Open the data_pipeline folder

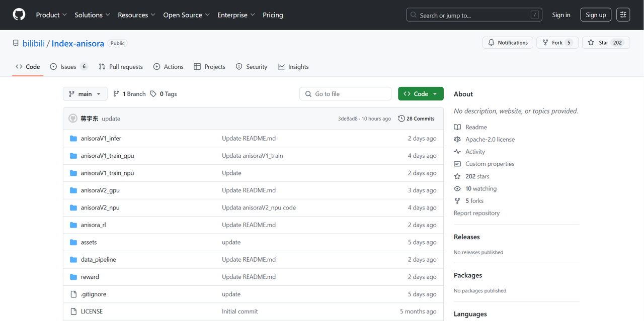(x=98, y=260)
